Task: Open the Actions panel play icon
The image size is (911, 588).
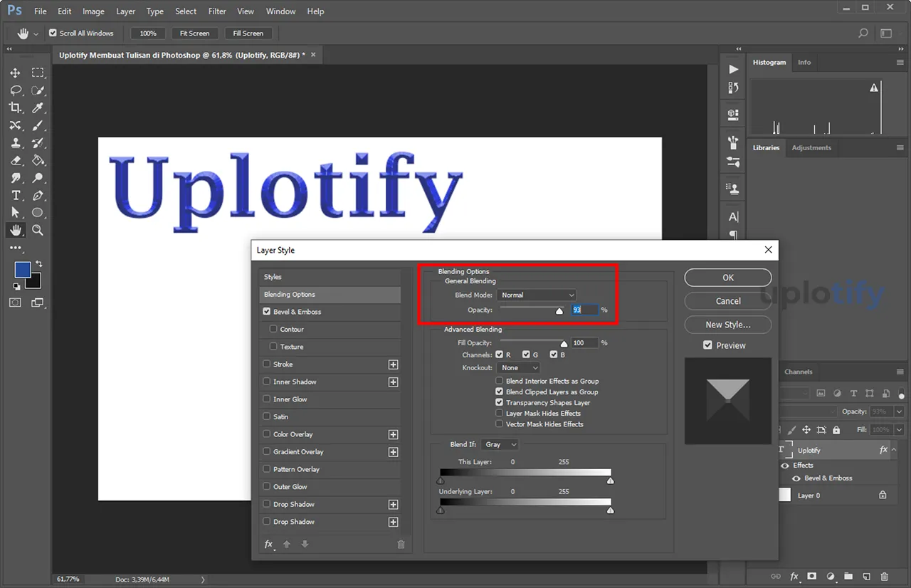Action: point(733,69)
